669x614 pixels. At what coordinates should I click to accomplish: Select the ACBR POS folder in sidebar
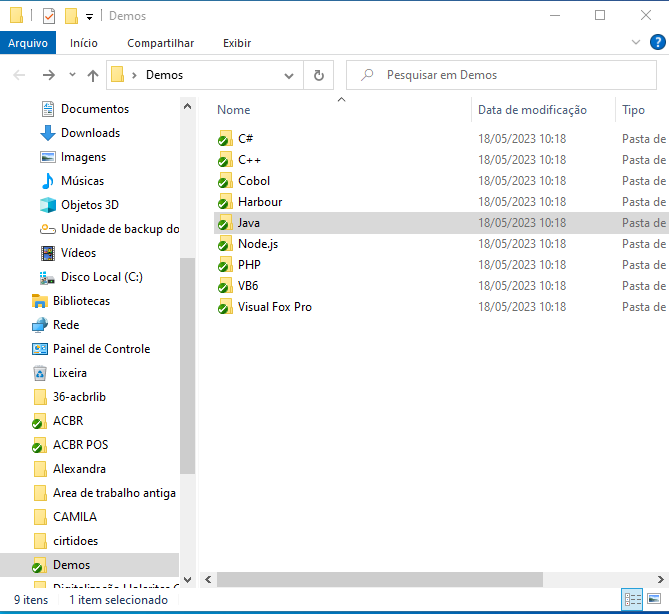pos(80,445)
